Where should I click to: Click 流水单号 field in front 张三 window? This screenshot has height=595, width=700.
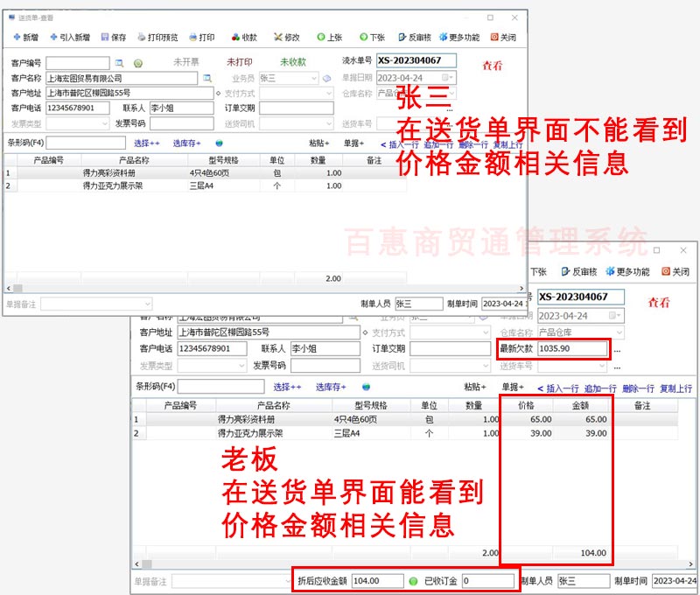[x=416, y=60]
